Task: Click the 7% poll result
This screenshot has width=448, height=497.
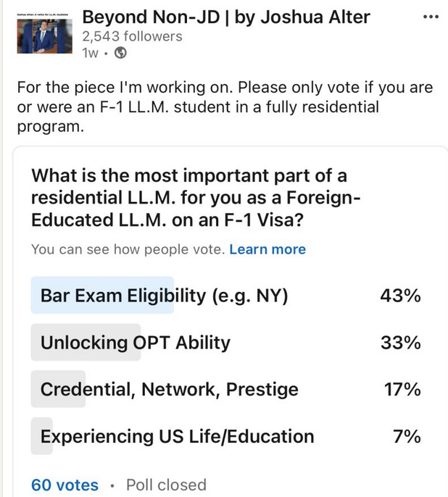Action: (x=407, y=437)
